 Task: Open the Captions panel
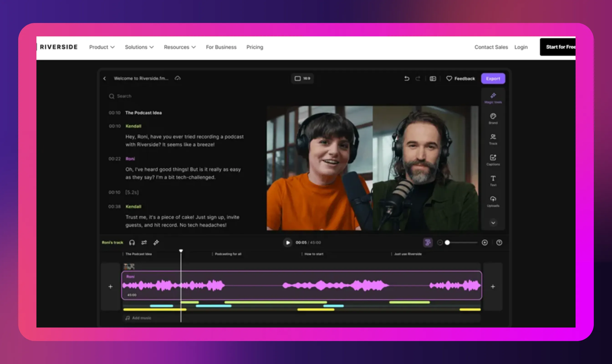click(493, 160)
